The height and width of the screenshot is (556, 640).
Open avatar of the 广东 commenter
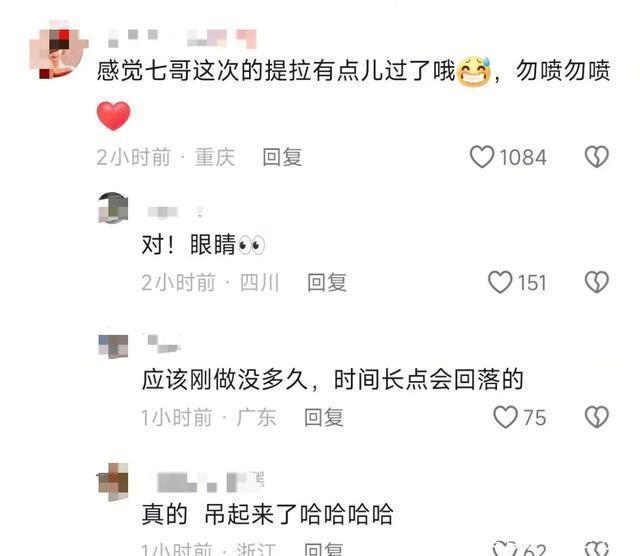[x=113, y=343]
